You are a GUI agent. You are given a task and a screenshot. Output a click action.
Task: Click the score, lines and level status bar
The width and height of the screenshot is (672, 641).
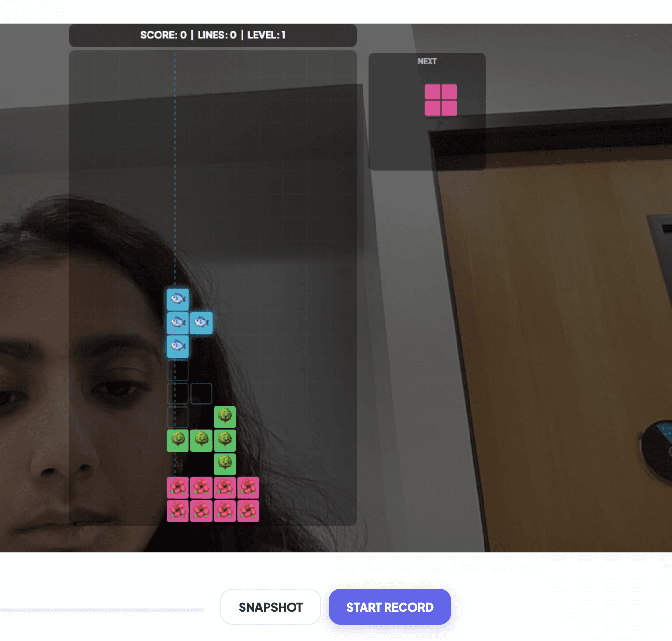click(x=213, y=35)
